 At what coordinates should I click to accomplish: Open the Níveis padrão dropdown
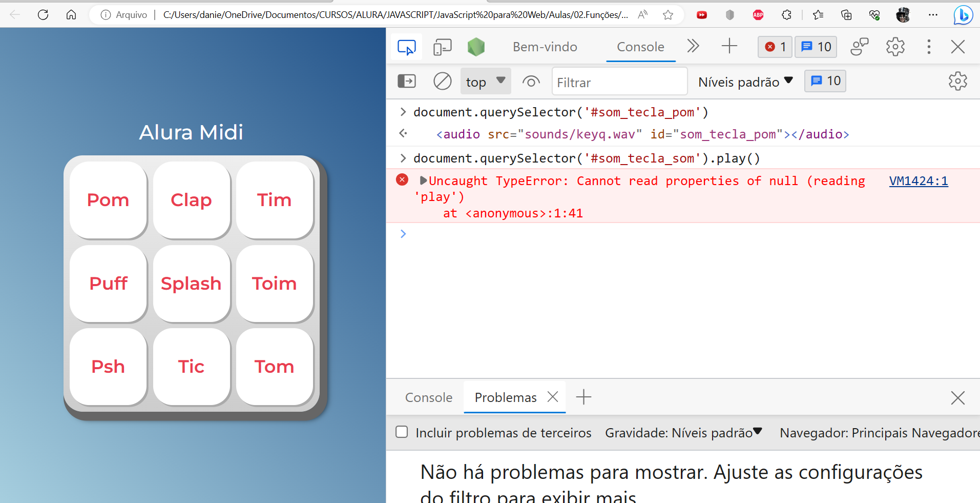pos(745,82)
